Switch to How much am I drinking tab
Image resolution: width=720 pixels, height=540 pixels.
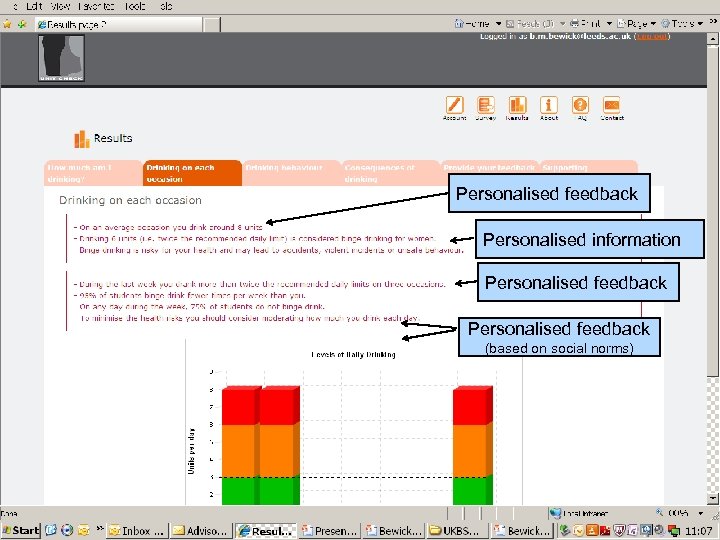coord(93,173)
